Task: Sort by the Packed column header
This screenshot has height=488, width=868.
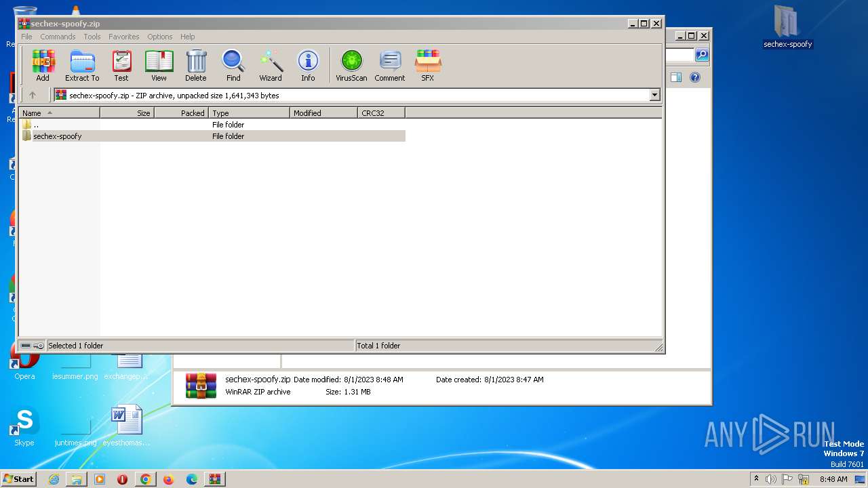Action: 181,113
